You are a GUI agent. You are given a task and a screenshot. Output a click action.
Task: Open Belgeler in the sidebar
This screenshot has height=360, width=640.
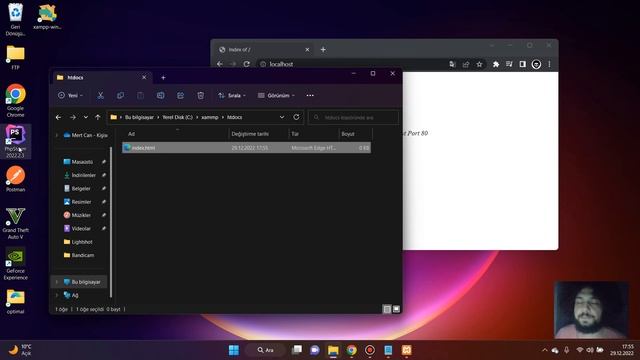(x=81, y=189)
